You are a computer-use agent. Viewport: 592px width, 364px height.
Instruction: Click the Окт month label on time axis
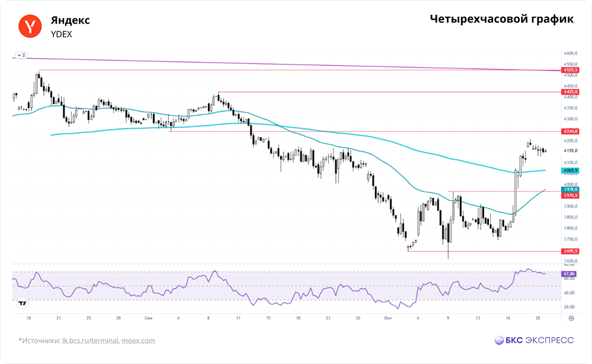pyautogui.click(x=388, y=318)
